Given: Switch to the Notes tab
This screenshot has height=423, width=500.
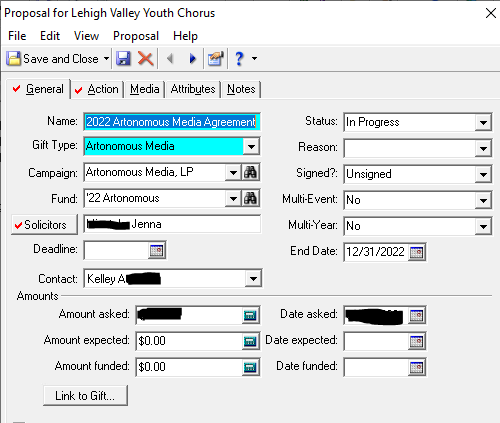Looking at the screenshot, I should point(241,89).
